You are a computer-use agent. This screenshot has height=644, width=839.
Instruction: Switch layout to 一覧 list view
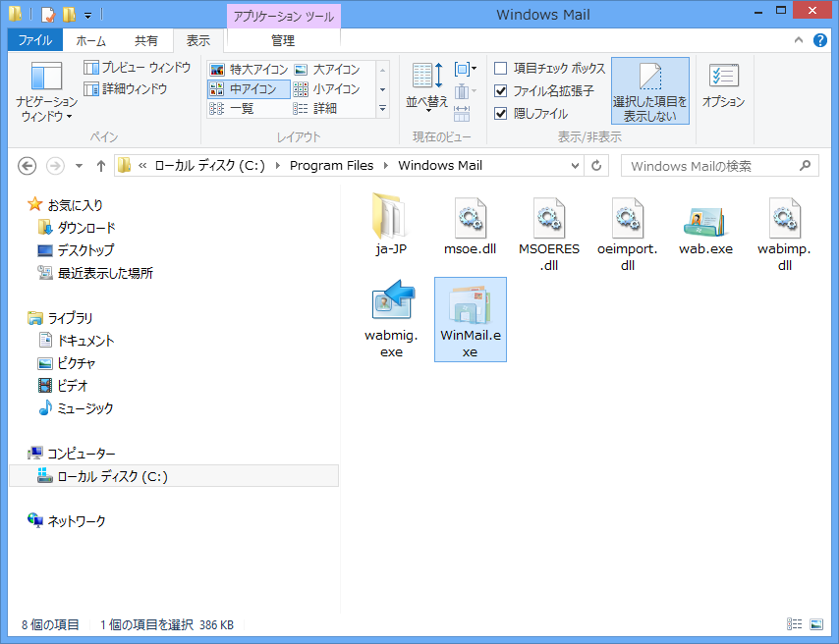pyautogui.click(x=231, y=109)
